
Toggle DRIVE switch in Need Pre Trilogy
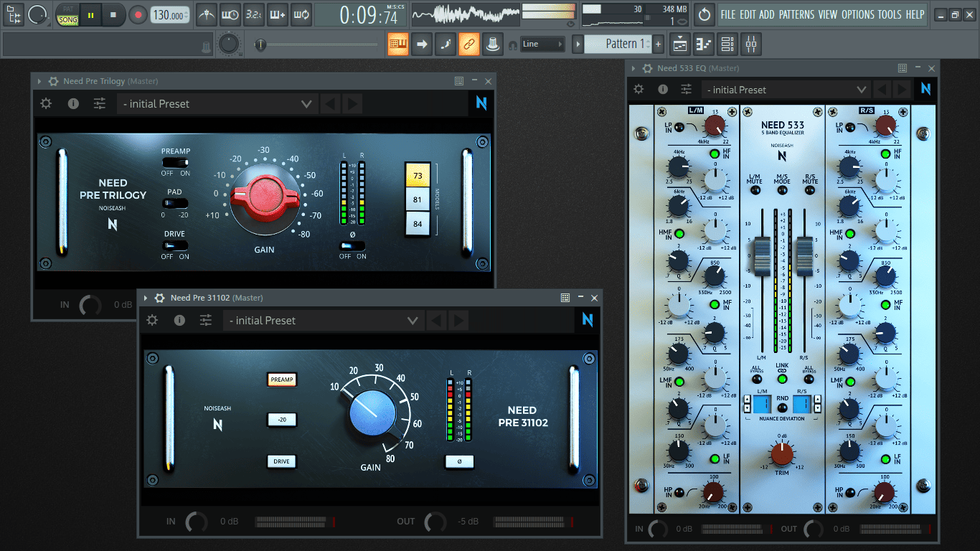click(175, 245)
